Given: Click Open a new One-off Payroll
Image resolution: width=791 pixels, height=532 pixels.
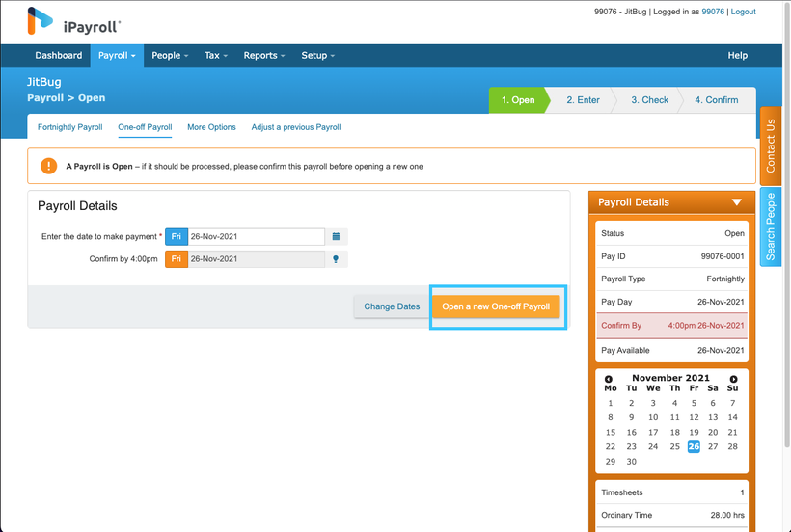Looking at the screenshot, I should point(496,306).
